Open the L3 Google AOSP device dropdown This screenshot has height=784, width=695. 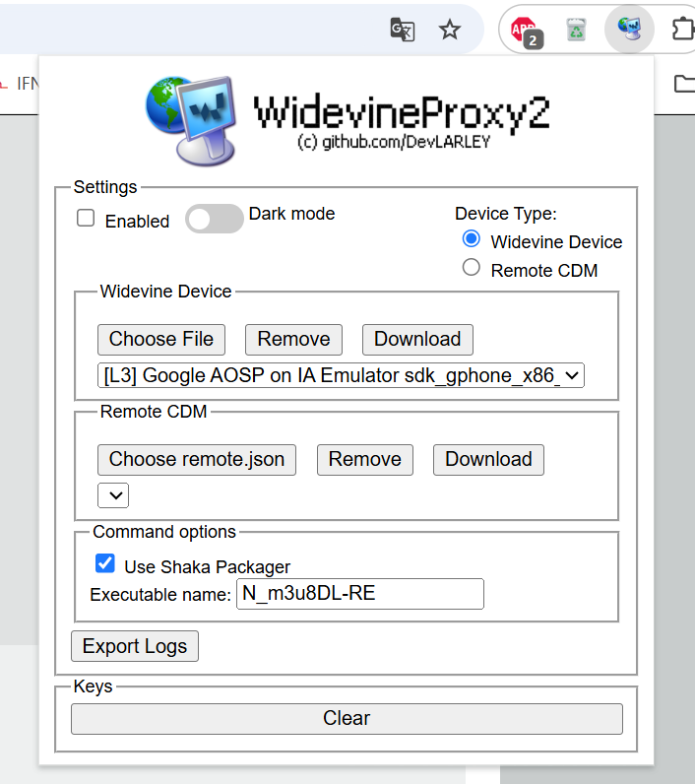point(341,375)
